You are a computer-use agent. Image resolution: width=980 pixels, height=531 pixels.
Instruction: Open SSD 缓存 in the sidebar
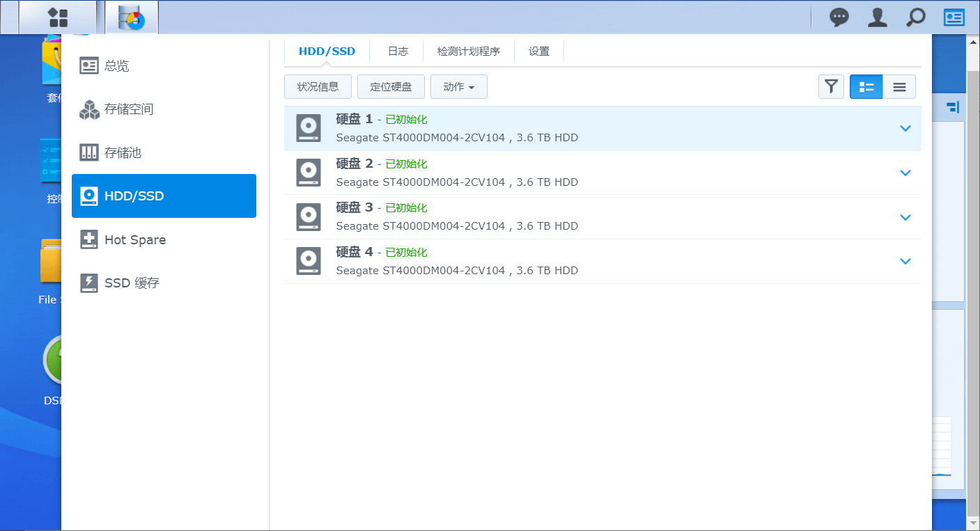tap(164, 283)
